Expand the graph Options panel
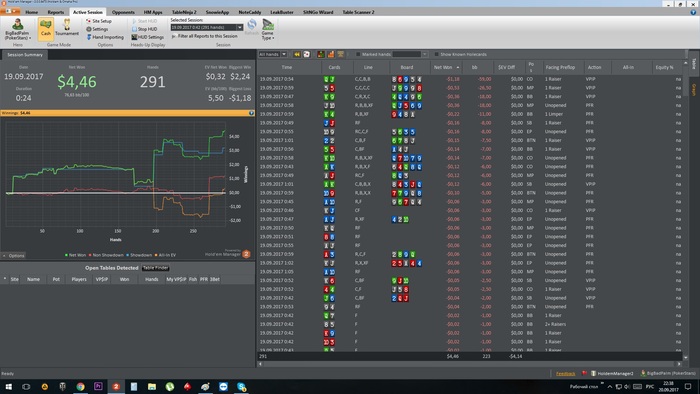 (x=13, y=256)
